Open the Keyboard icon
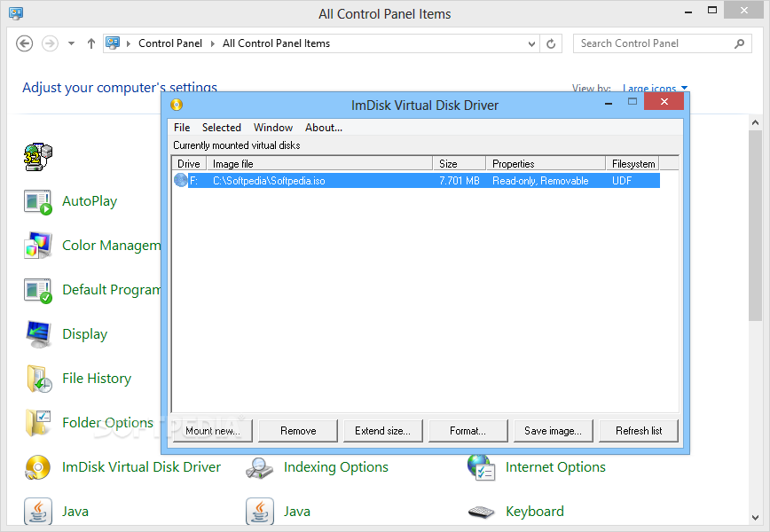770x532 pixels. pyautogui.click(x=481, y=512)
